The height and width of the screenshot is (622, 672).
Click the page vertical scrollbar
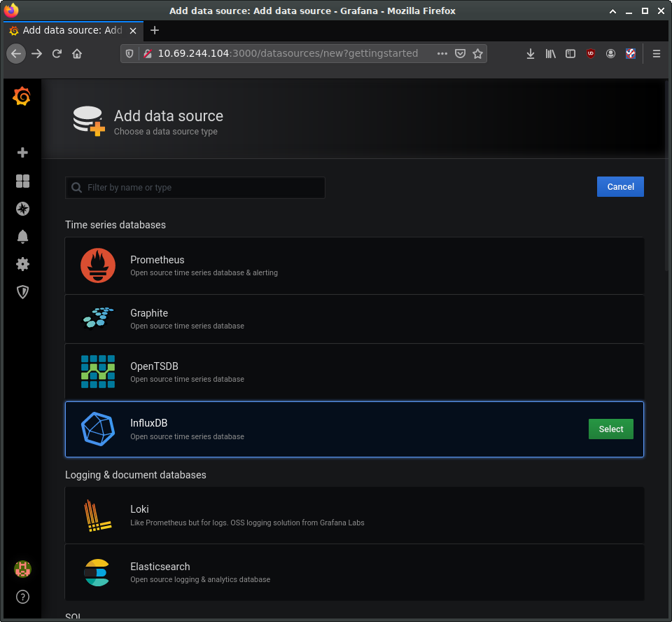click(666, 176)
